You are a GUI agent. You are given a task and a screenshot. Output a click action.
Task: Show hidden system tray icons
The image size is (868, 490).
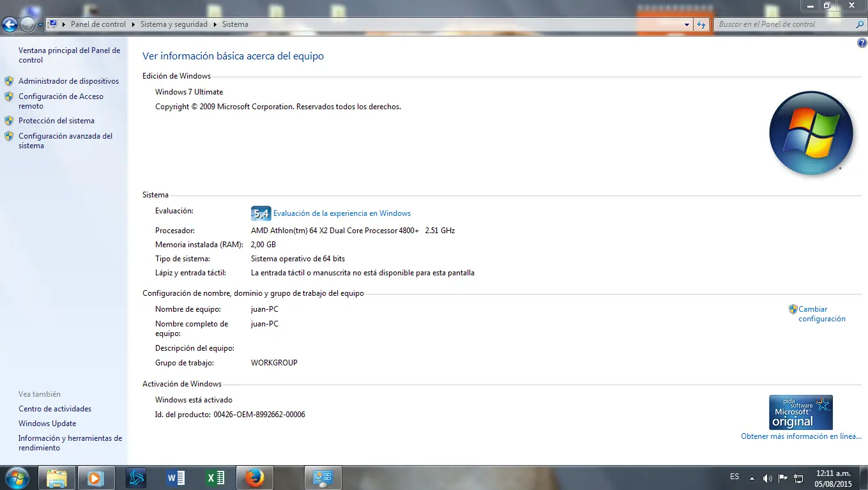tap(752, 478)
